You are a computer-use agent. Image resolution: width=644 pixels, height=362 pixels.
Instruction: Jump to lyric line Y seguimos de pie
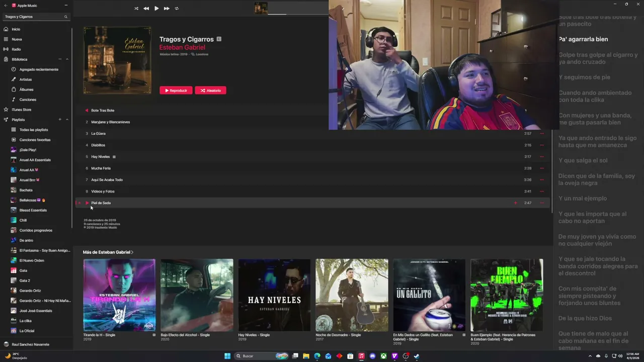(x=584, y=77)
